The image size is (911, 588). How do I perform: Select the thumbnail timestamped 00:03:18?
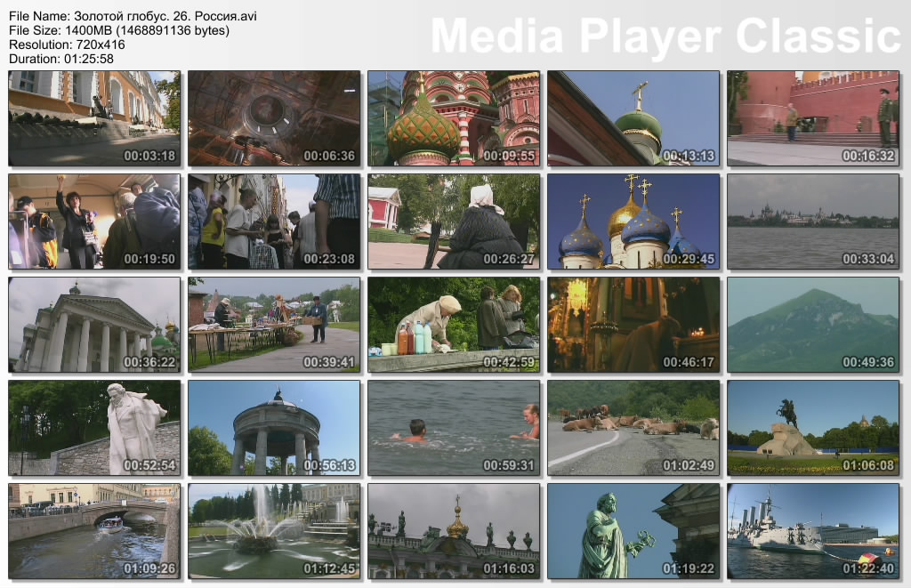[x=94, y=118]
